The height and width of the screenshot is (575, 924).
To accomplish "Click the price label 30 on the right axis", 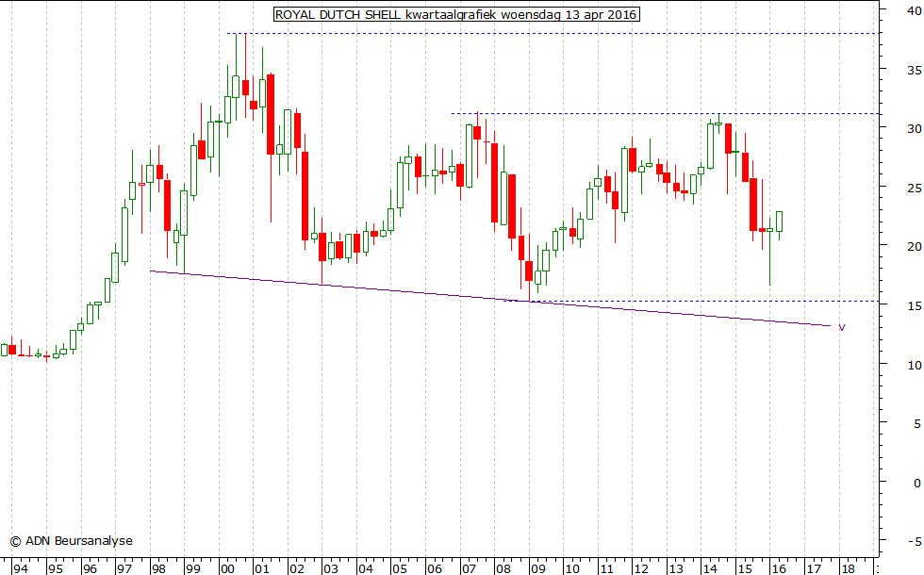I will (915, 128).
